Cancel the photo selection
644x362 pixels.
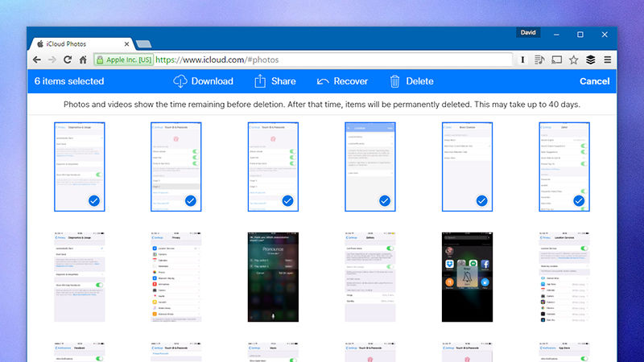pos(594,81)
